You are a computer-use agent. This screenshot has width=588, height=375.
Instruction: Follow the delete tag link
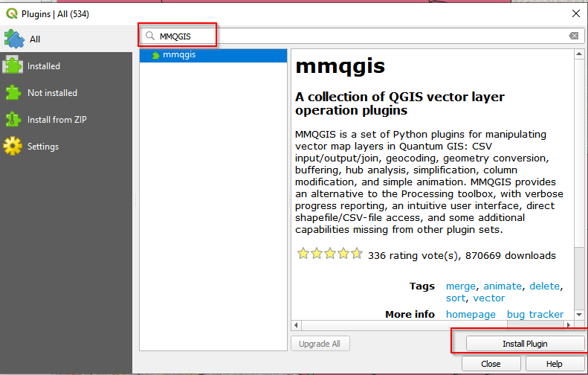[x=544, y=286]
